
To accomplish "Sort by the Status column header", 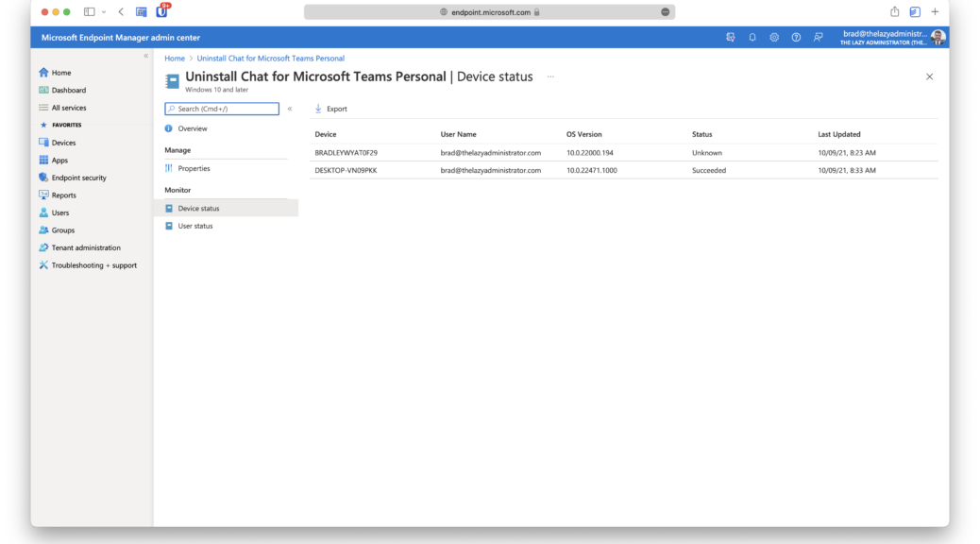I will pos(701,134).
